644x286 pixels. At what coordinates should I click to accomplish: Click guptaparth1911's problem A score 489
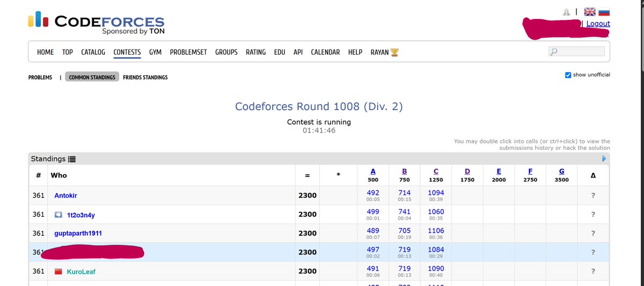(x=373, y=230)
